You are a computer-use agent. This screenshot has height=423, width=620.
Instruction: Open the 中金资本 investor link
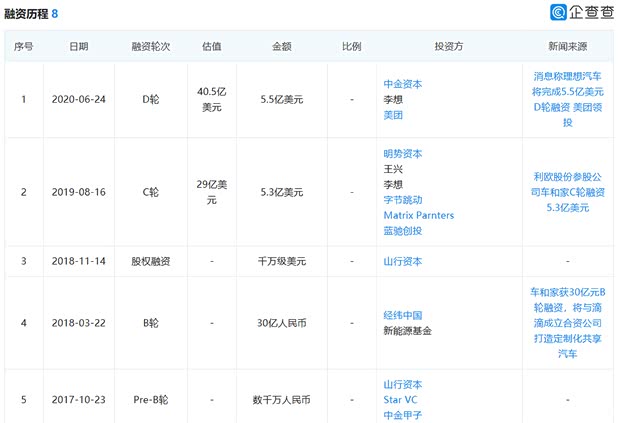[403, 85]
